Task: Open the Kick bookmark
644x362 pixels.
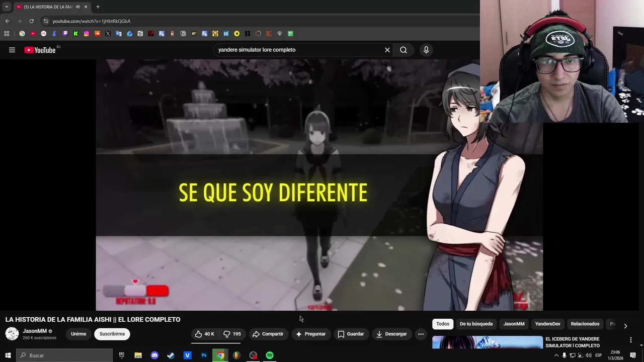Action: [75, 34]
